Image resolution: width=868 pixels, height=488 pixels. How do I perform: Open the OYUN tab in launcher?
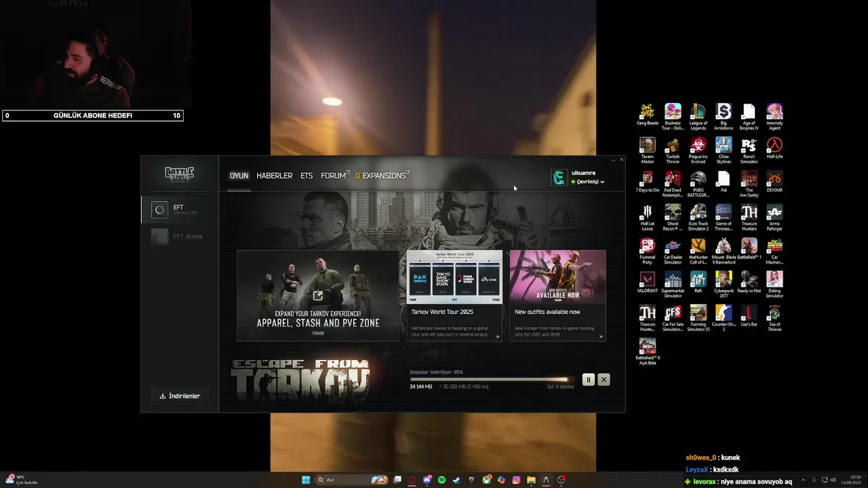(x=239, y=176)
